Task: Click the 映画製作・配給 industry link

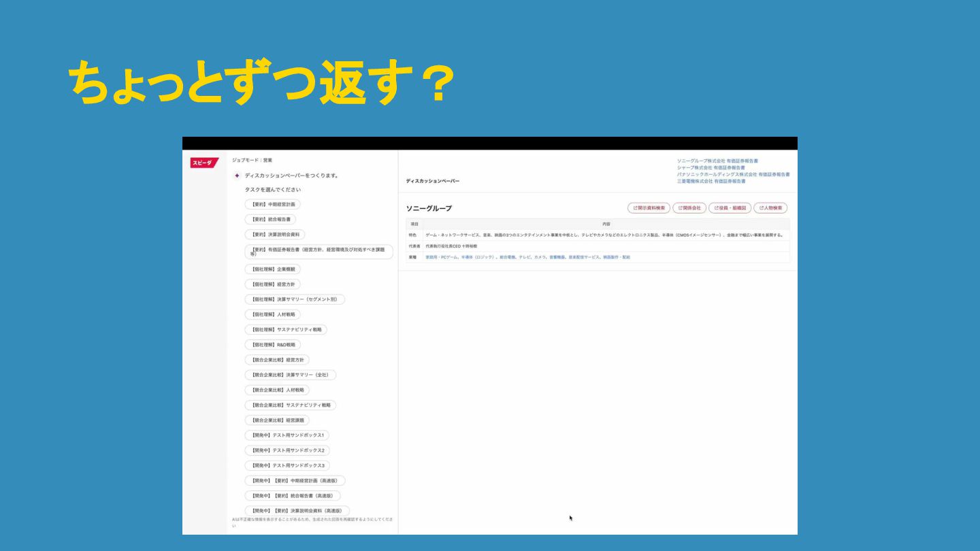Action: point(617,257)
